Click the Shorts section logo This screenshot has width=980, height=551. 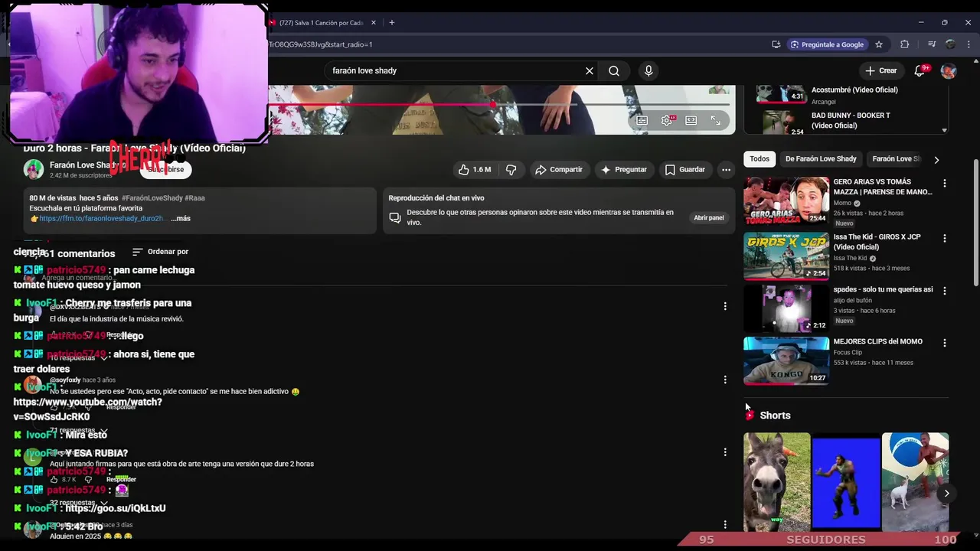[x=750, y=415]
